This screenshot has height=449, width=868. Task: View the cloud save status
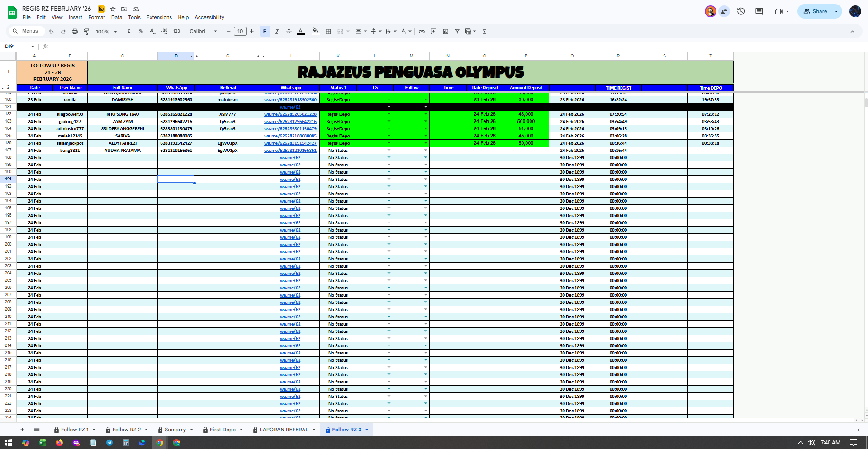point(136,9)
